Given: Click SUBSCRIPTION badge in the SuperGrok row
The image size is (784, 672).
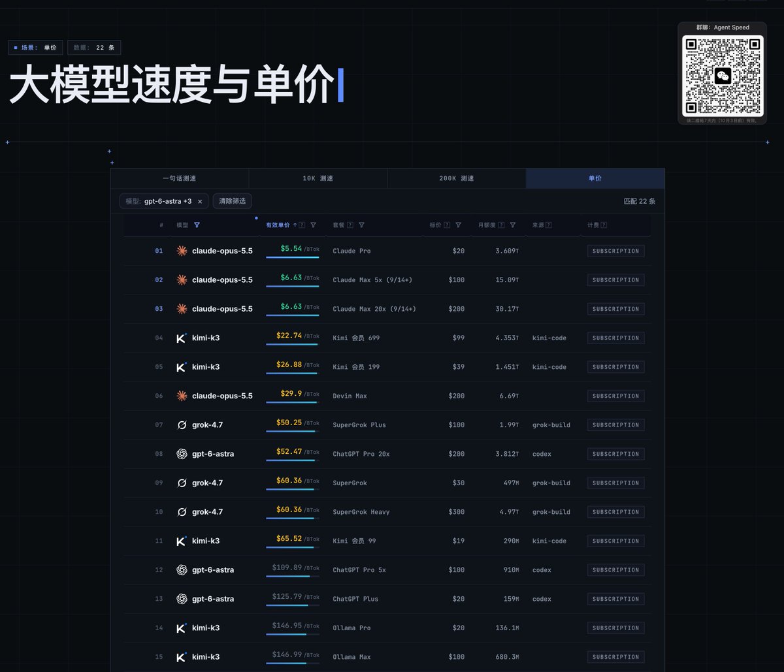Looking at the screenshot, I should pyautogui.click(x=615, y=483).
